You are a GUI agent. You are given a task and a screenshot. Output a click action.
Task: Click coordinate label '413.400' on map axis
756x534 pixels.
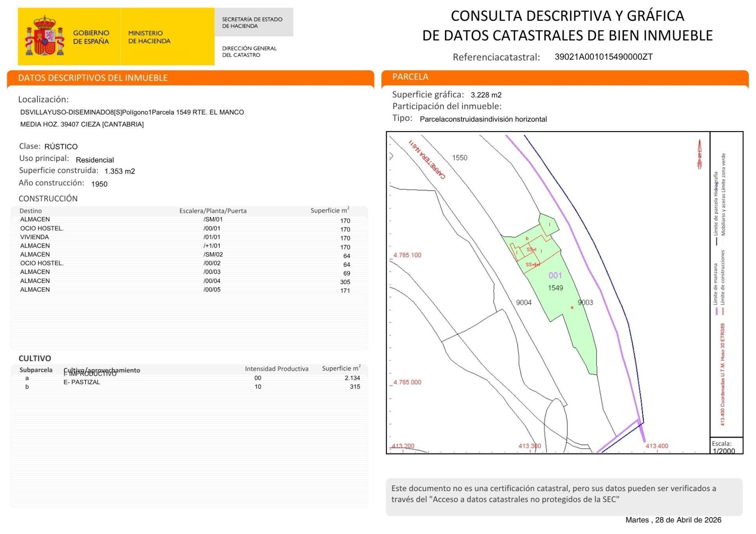click(657, 446)
